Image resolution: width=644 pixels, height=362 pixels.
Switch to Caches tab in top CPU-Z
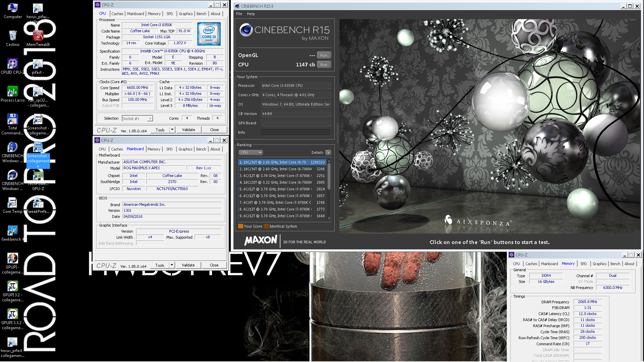pyautogui.click(x=117, y=14)
